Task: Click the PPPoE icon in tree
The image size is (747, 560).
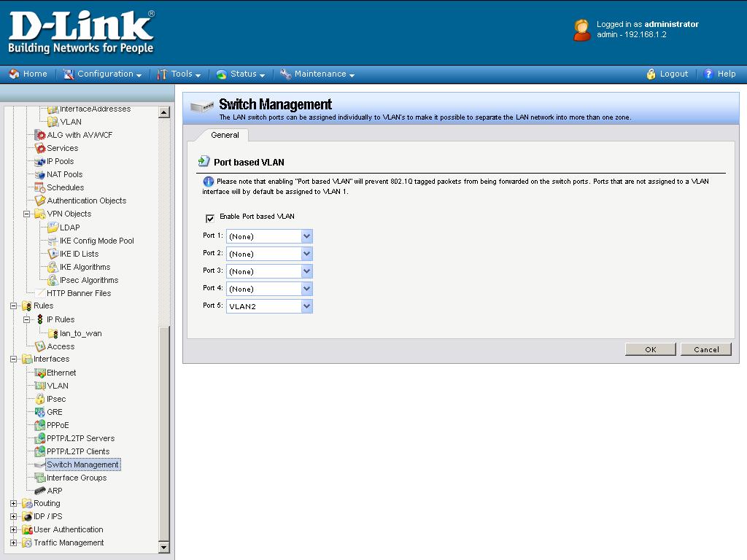Action: [40, 425]
